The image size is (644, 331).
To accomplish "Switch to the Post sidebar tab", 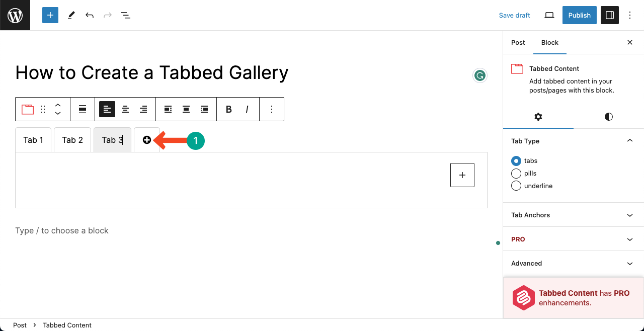I will 518,43.
